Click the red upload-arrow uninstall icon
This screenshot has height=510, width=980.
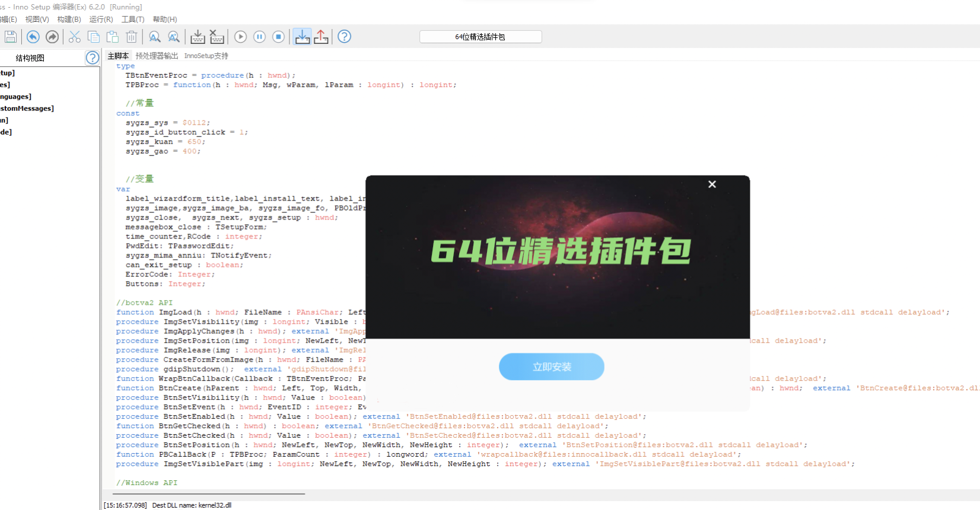click(321, 37)
